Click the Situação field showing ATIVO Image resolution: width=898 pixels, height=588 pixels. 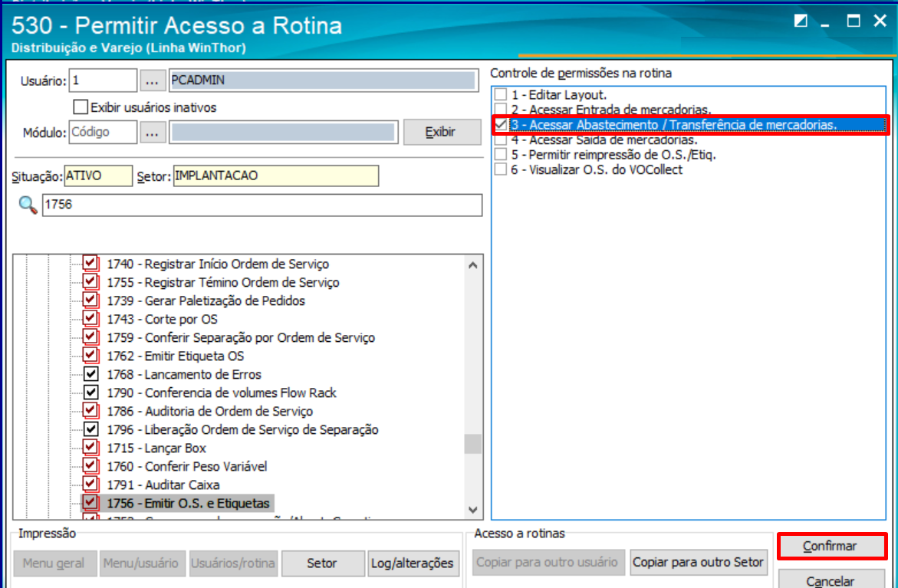(x=98, y=176)
